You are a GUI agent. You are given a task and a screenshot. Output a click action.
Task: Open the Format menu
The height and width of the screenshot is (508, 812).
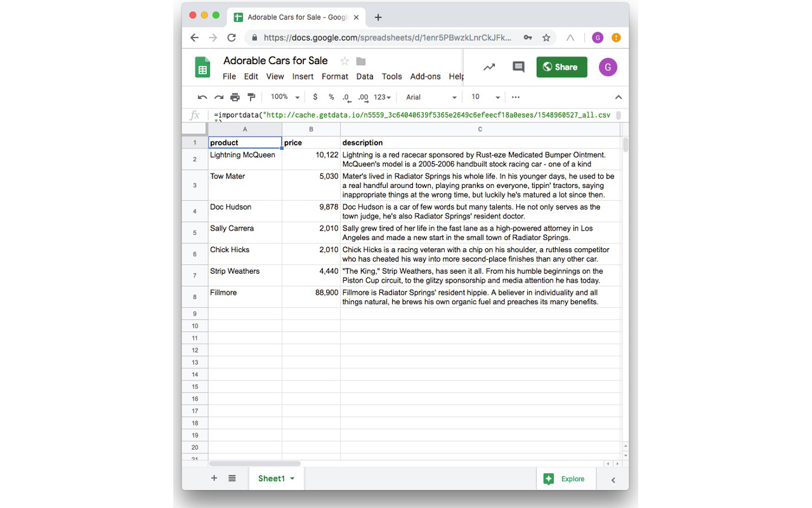(x=335, y=76)
